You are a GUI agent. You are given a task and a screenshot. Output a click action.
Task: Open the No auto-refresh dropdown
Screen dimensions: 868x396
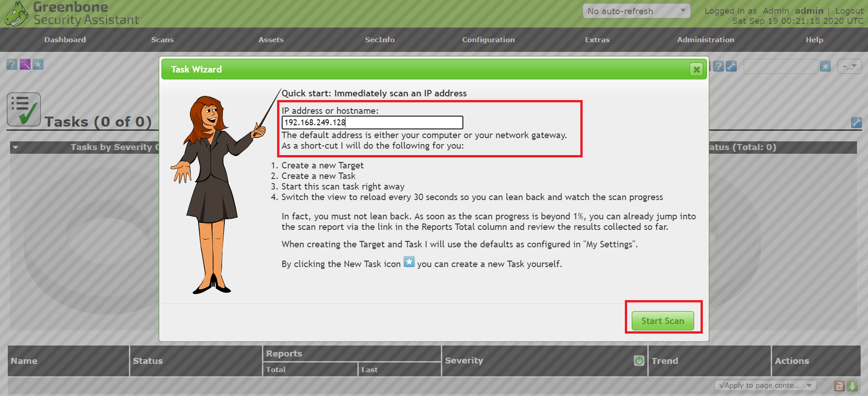[x=636, y=11]
